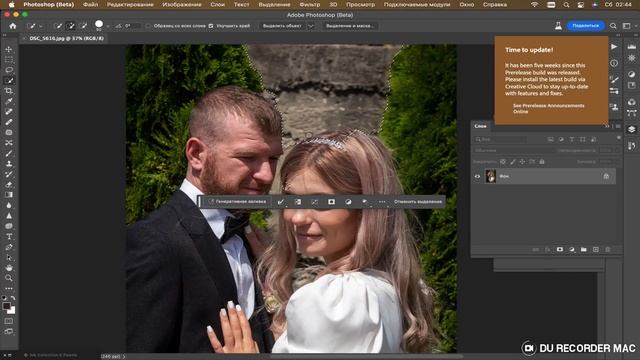Click the Слои panel tab
The height and width of the screenshot is (360, 640).
click(480, 126)
